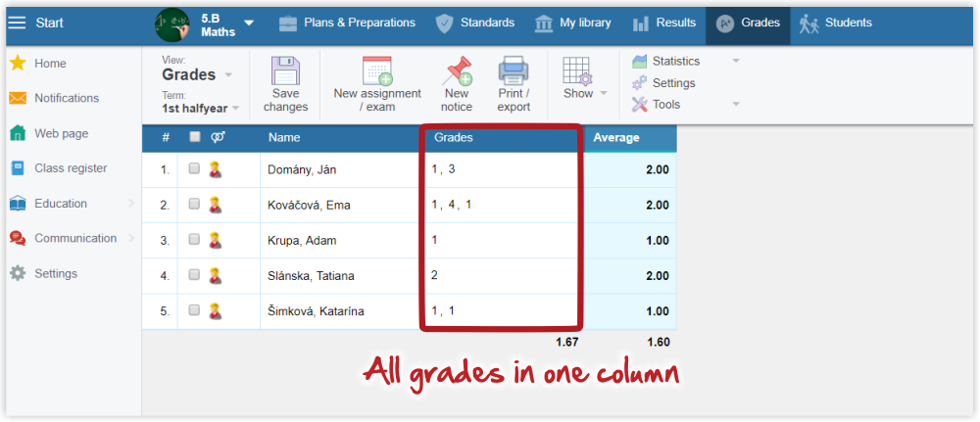
Task: Click the shield icon for Standards
Action: (x=444, y=23)
